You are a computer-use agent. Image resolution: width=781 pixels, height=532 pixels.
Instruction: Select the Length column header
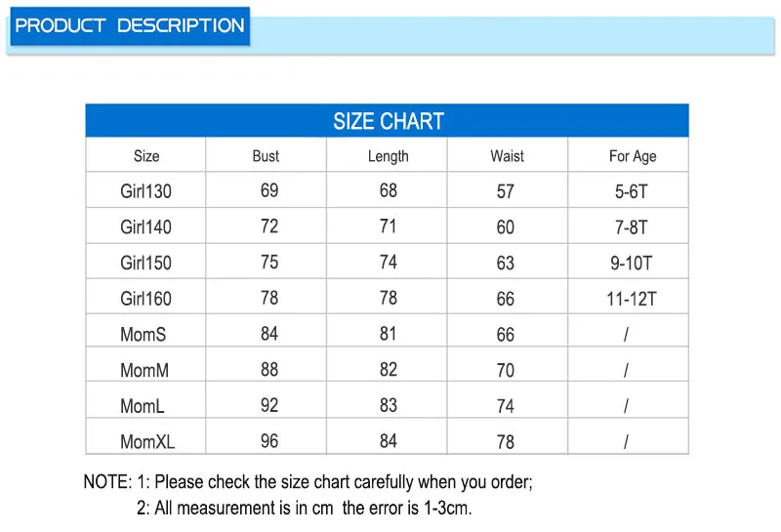point(388,156)
